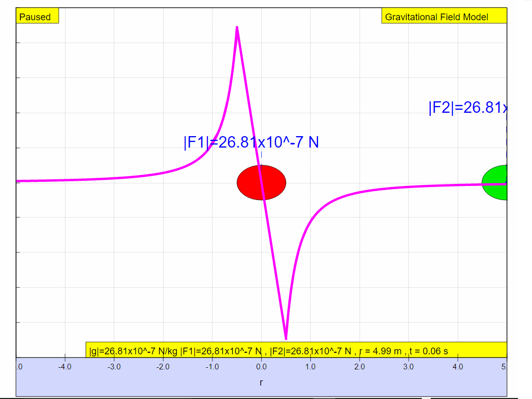Select the 0.0 origin tick label
The image size is (532, 399).
(x=261, y=367)
